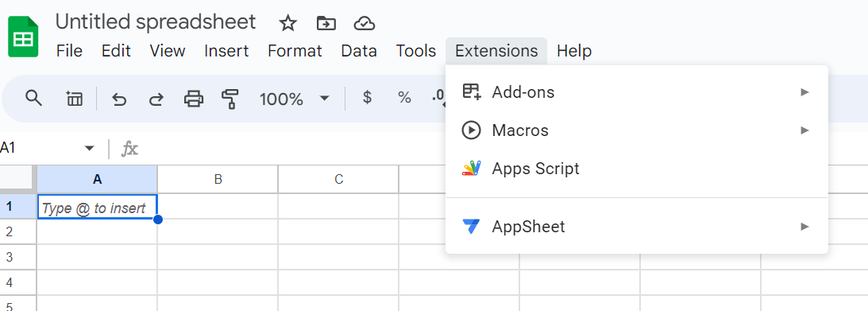Image resolution: width=868 pixels, height=311 pixels.
Task: Click the undo arrow
Action: pos(119,99)
